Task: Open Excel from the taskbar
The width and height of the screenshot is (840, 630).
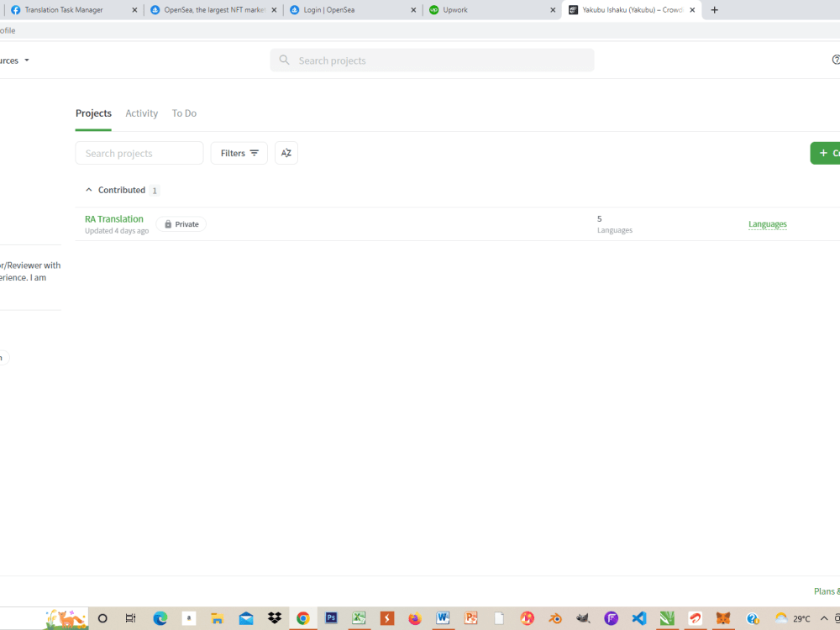Action: 359,618
